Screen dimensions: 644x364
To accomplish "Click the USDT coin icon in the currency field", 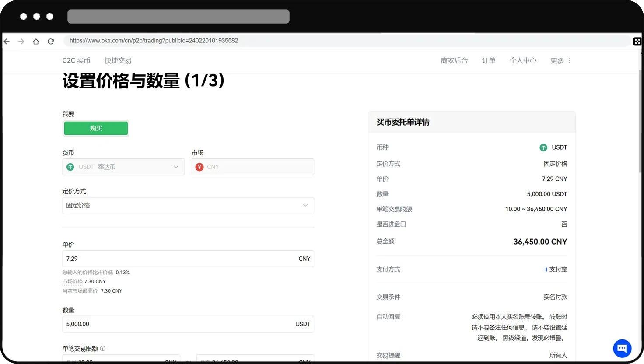I will pyautogui.click(x=70, y=167).
